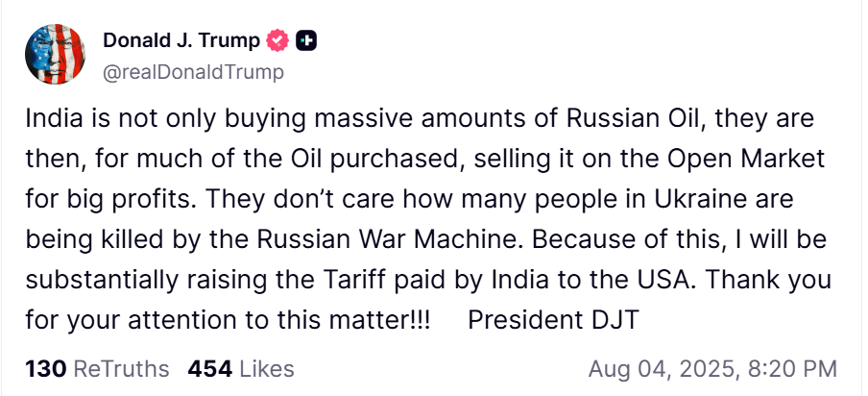The height and width of the screenshot is (396, 868).
Task: Click the red verified checkmark badge
Action: 277,40
